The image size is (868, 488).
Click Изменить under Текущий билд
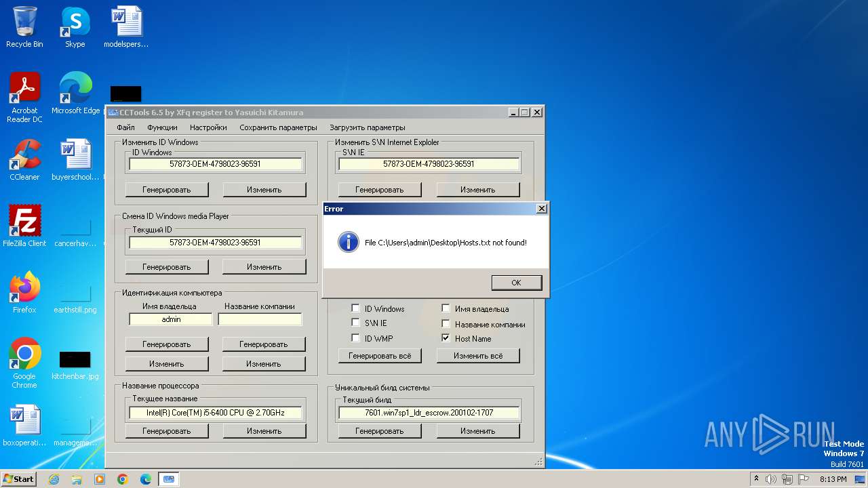coord(478,431)
